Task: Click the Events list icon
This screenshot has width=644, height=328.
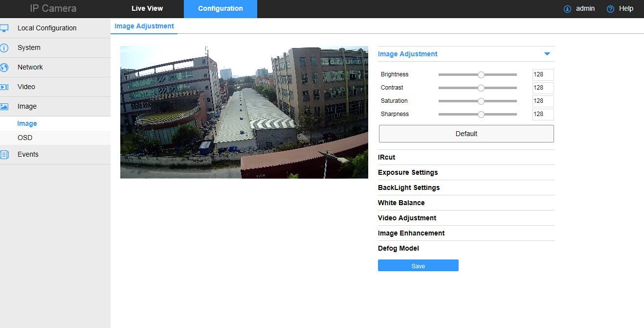Action: point(4,155)
